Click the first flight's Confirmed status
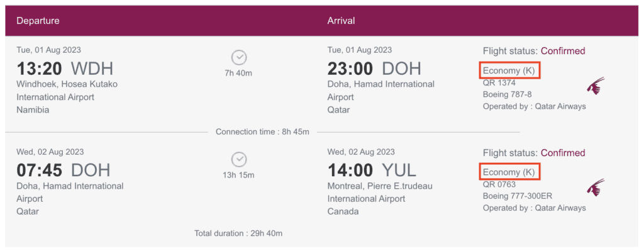The height and width of the screenshot is (251, 644). (563, 52)
